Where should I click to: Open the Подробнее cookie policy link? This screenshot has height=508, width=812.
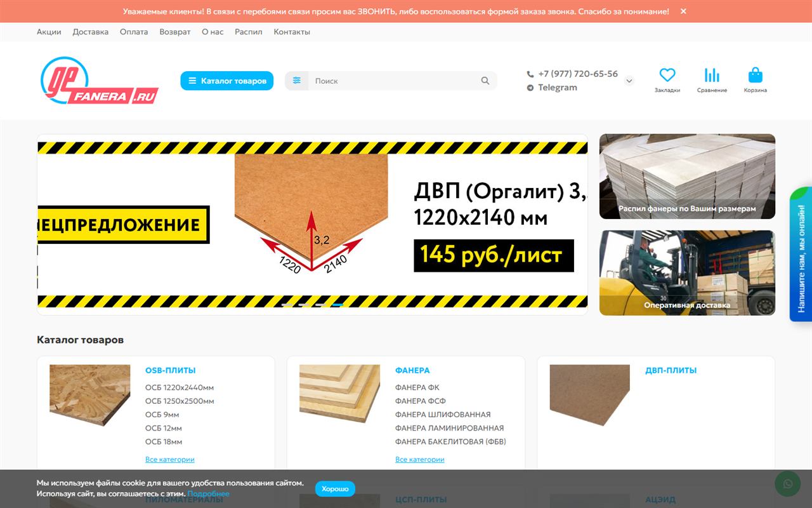coord(209,493)
